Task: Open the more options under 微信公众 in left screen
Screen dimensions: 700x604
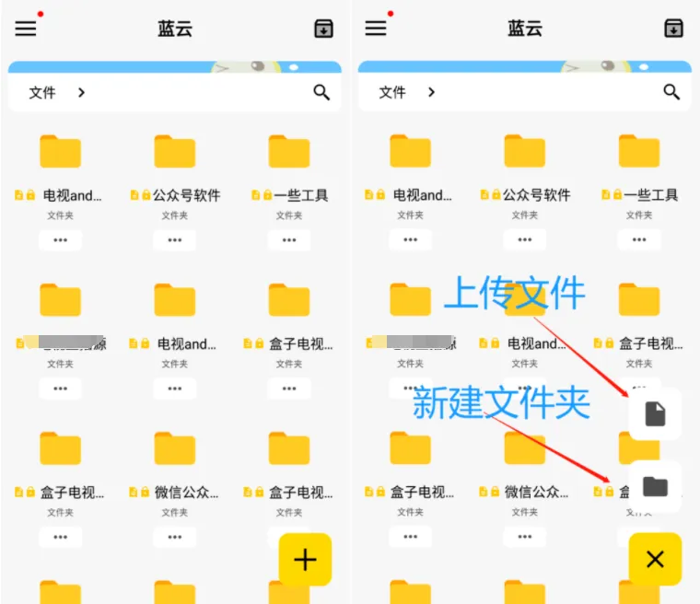Action: tap(175, 537)
